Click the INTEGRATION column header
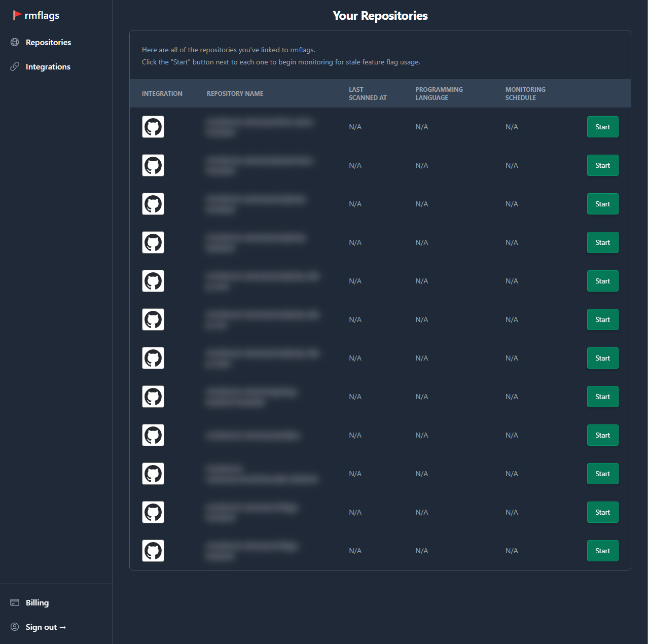Screen dimensions: 648x644 (x=162, y=93)
